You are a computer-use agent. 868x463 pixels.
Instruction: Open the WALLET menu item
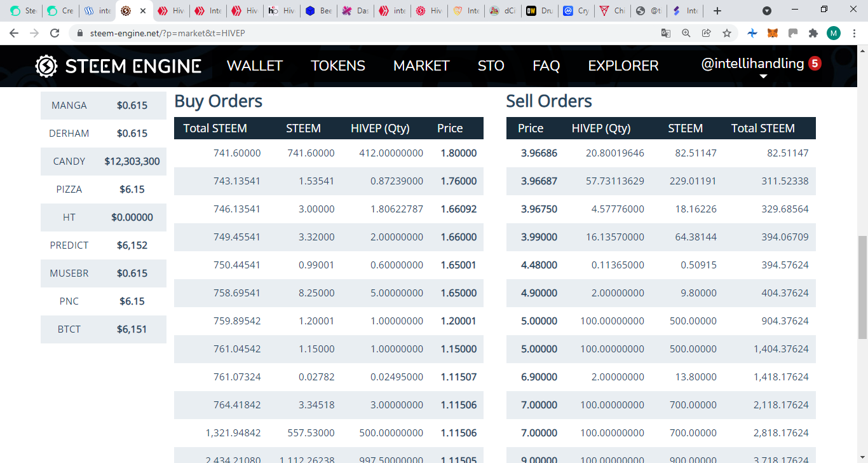(x=255, y=66)
